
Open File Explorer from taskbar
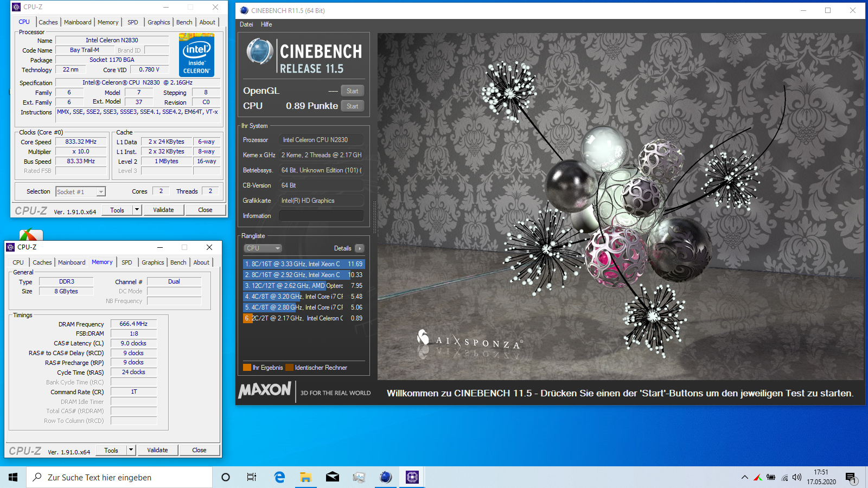(x=306, y=477)
